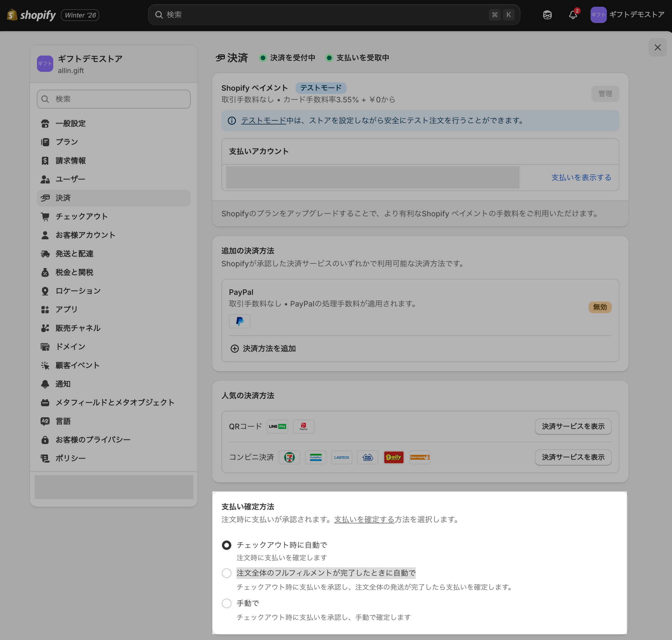Click the 7-Eleven convenience store icon
The image size is (672, 640).
pyautogui.click(x=289, y=457)
